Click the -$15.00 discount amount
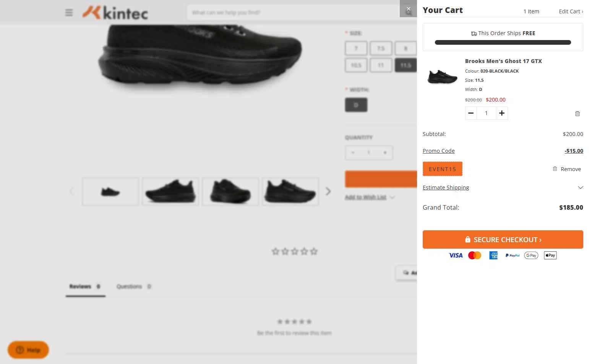Screen dimensions: 589x364 point(574,151)
